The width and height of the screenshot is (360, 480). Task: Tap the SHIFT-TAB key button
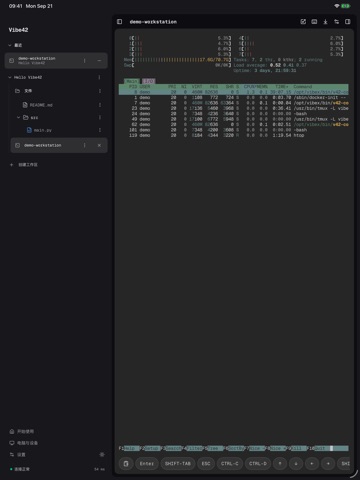[x=178, y=464]
